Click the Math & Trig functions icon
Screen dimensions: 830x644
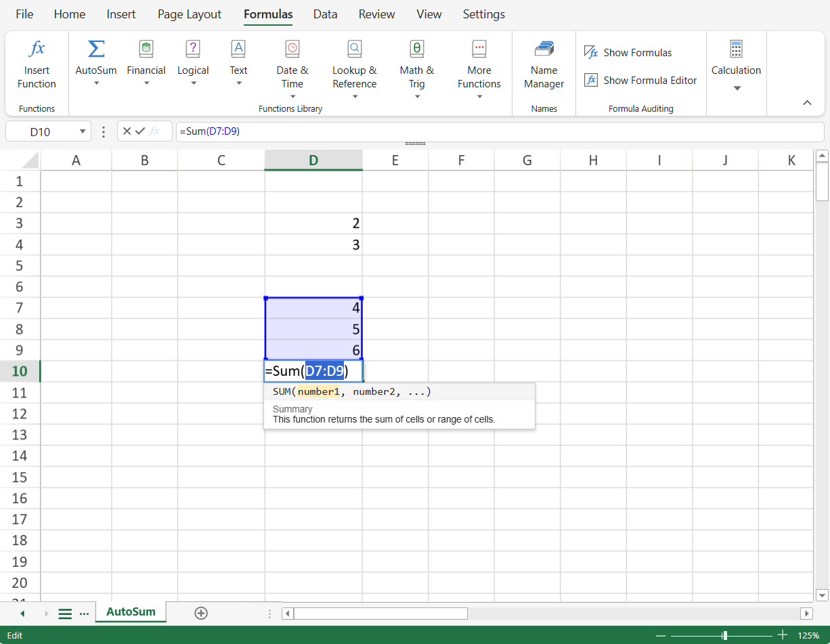pos(416,49)
